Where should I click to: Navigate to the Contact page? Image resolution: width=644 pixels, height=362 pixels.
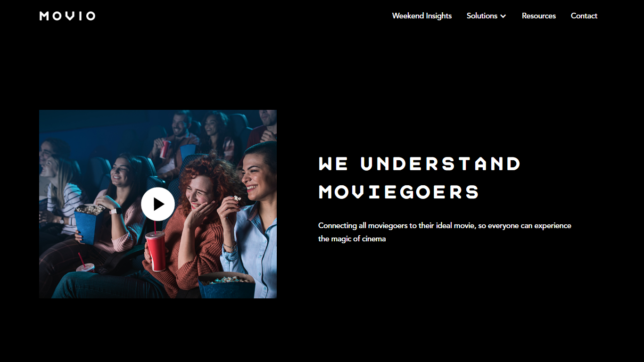pyautogui.click(x=584, y=16)
